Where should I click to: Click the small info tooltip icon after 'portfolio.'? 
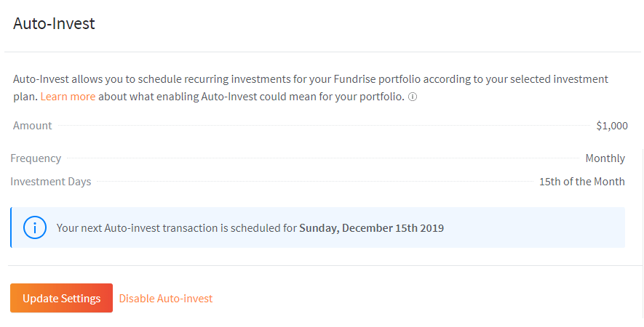coord(413,97)
